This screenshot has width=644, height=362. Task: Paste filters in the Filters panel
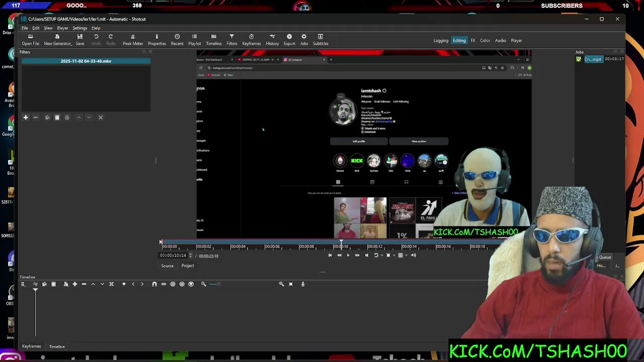(57, 117)
